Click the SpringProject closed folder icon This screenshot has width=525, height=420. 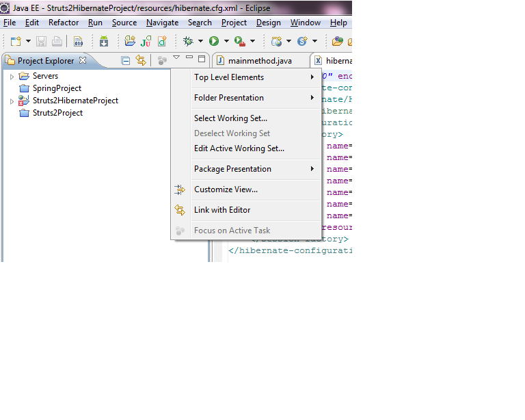click(24, 88)
